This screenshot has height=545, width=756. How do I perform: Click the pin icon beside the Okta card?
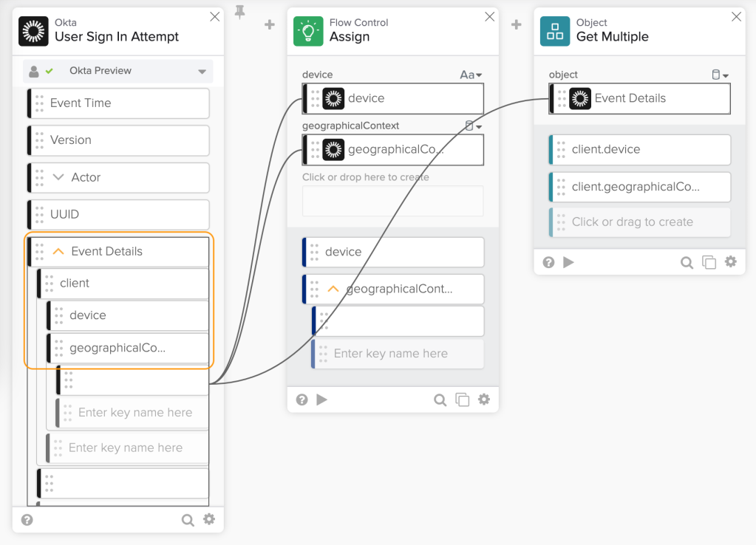tap(239, 12)
